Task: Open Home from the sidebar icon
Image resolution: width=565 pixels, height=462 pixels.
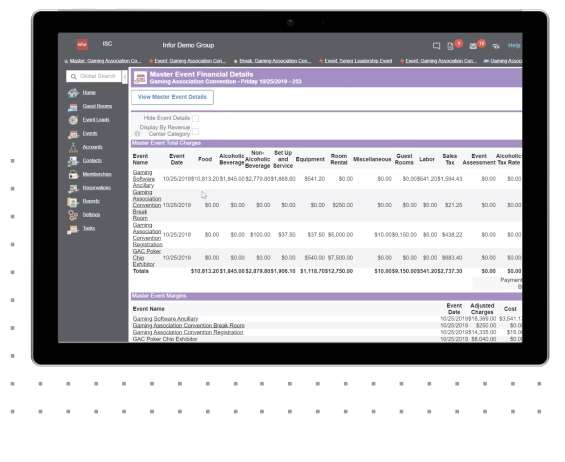Action: [x=73, y=93]
